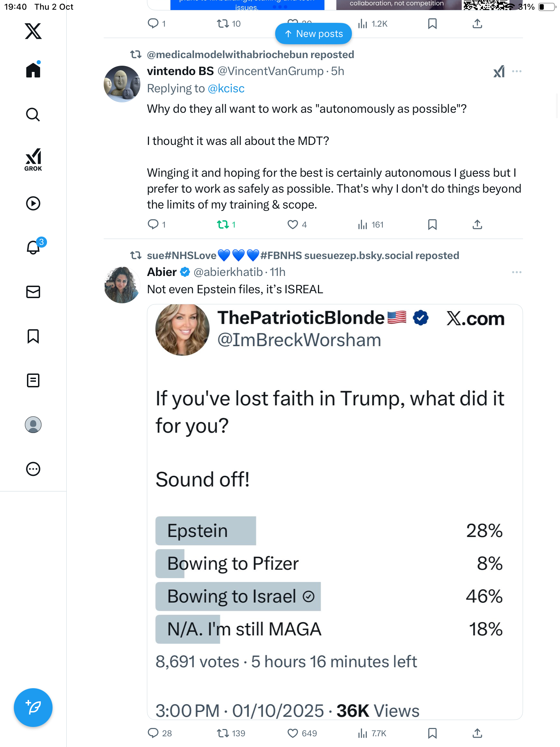
Task: Open vintendo BS profile picture
Action: coord(122,84)
